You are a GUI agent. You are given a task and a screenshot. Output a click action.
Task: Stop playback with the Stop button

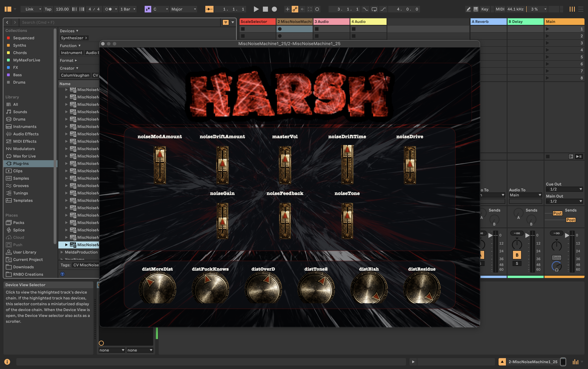(x=265, y=9)
